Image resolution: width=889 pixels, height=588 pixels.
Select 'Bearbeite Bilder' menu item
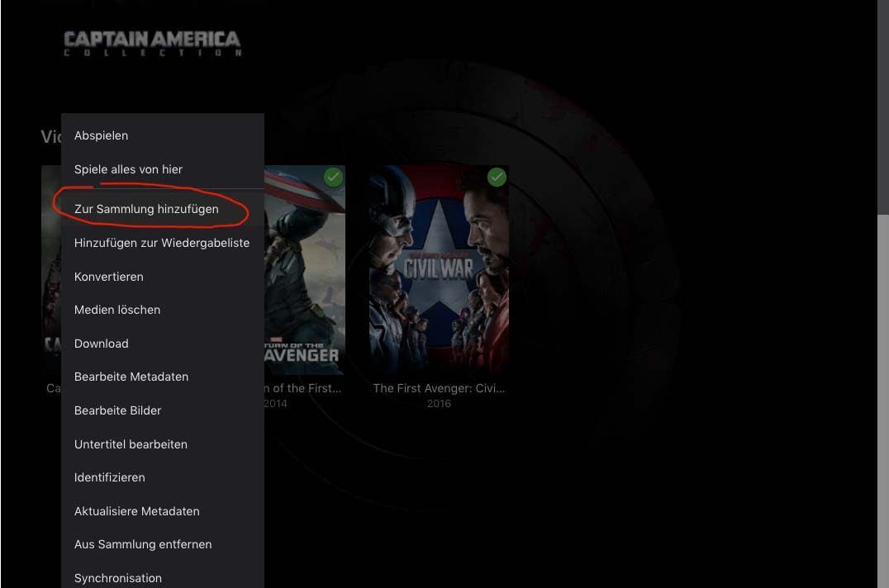[x=163, y=410]
